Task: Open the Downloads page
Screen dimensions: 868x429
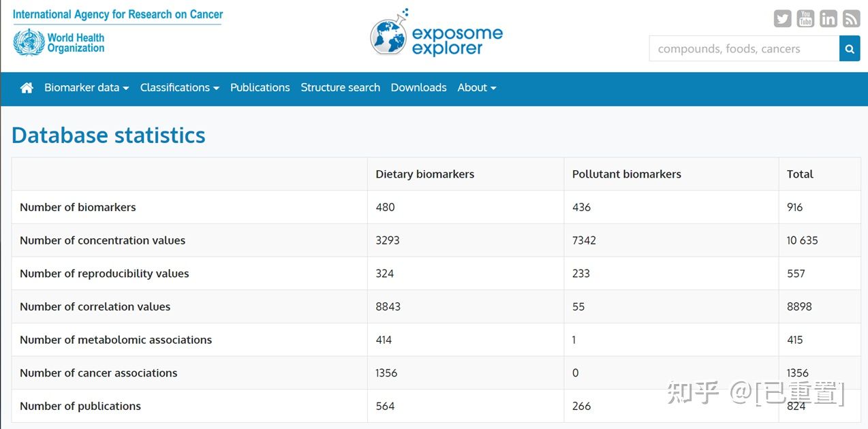Action: [x=418, y=88]
